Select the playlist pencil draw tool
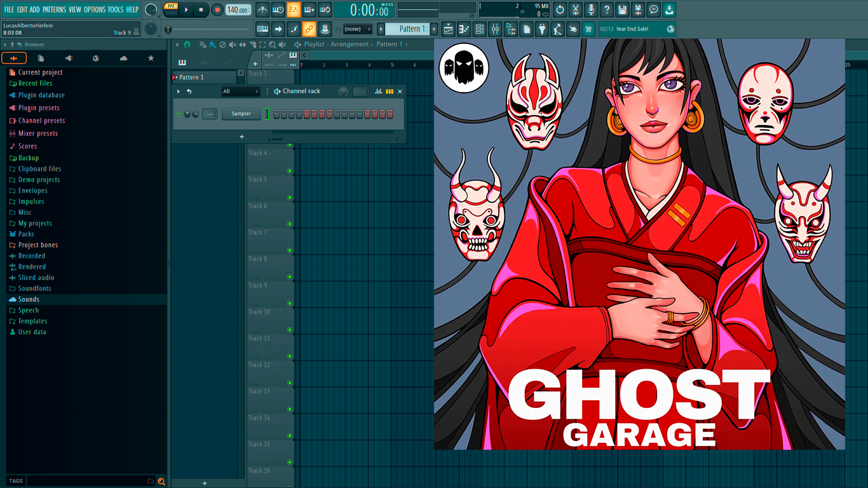868x488 pixels. click(x=202, y=44)
